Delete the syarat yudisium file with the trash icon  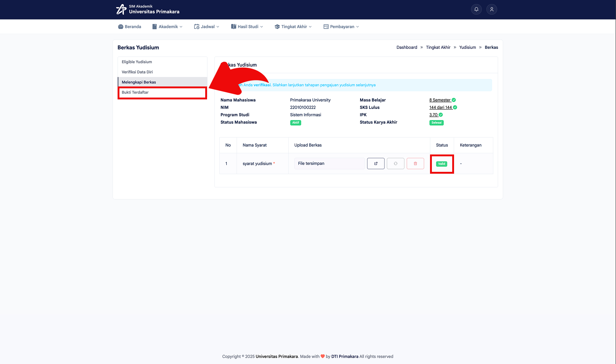point(415,164)
